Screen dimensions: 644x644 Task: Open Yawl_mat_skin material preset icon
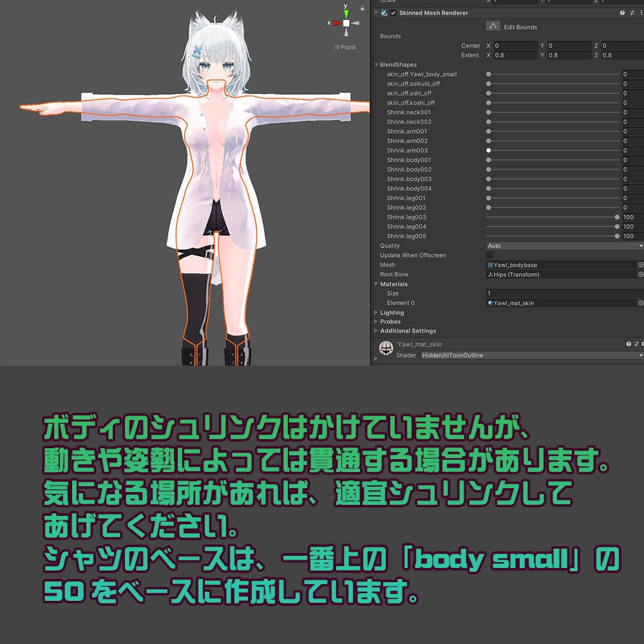pos(636,344)
